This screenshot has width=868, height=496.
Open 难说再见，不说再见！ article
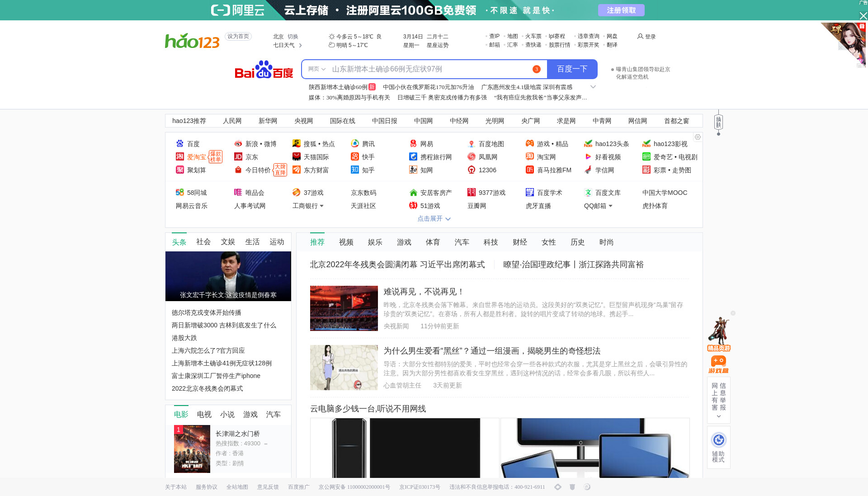(x=423, y=292)
